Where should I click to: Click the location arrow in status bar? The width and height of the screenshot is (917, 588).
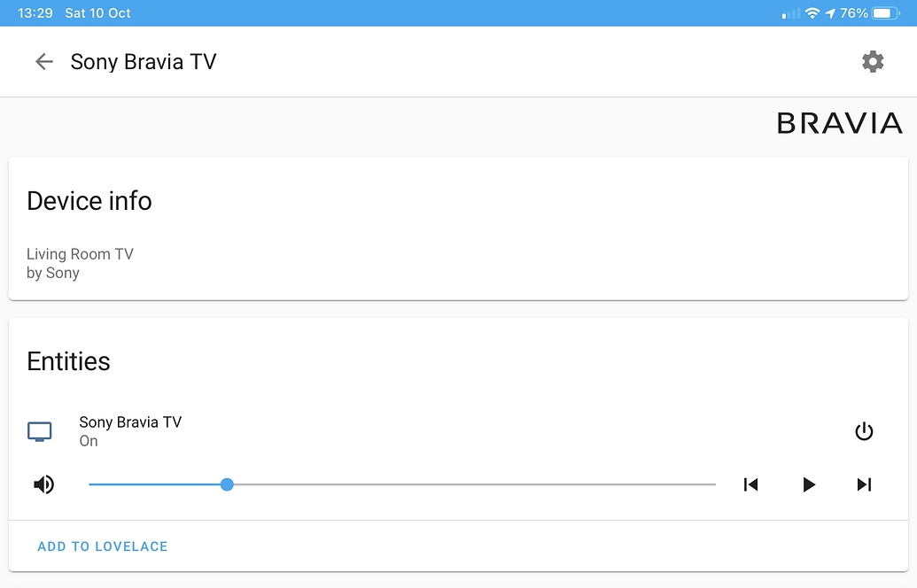pyautogui.click(x=831, y=12)
